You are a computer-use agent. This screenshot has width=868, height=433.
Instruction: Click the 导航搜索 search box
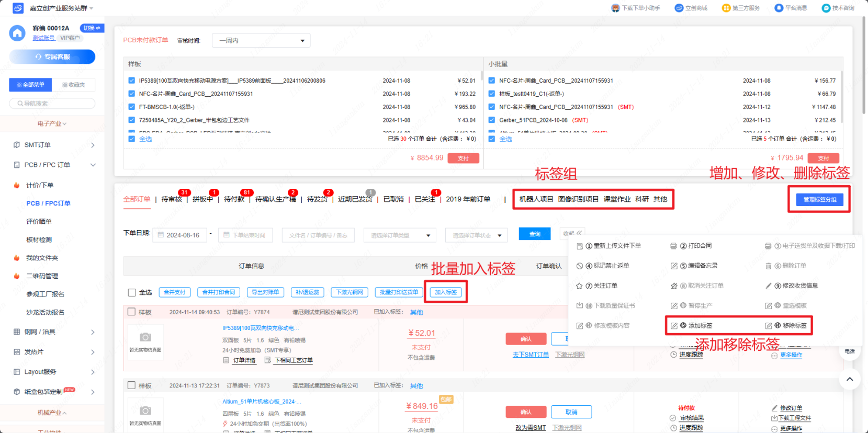(52, 104)
